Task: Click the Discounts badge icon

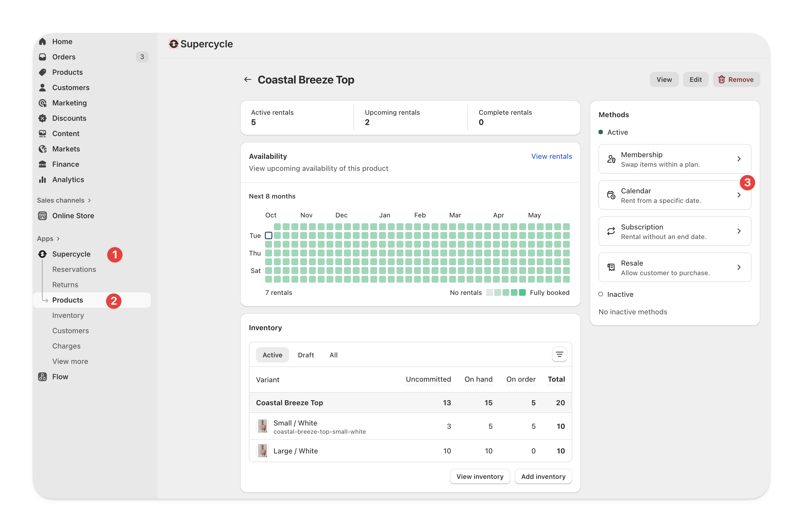Action: (42, 118)
